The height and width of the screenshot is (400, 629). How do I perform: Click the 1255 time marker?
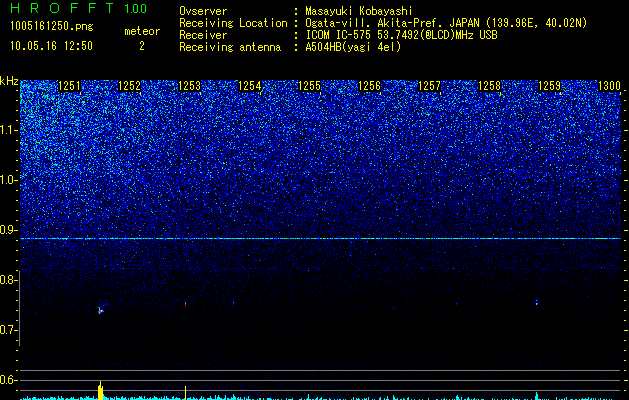[310, 86]
